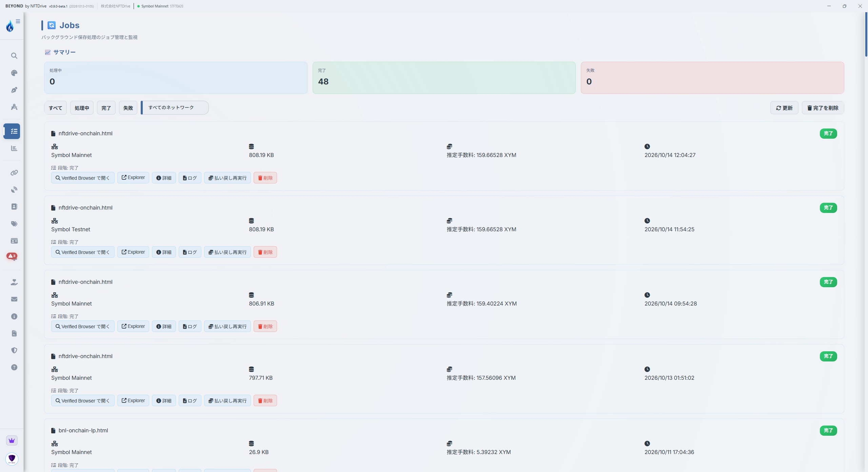868x472 pixels.
Task: Select the active Jobs checklist sidebar icon
Action: (12, 131)
